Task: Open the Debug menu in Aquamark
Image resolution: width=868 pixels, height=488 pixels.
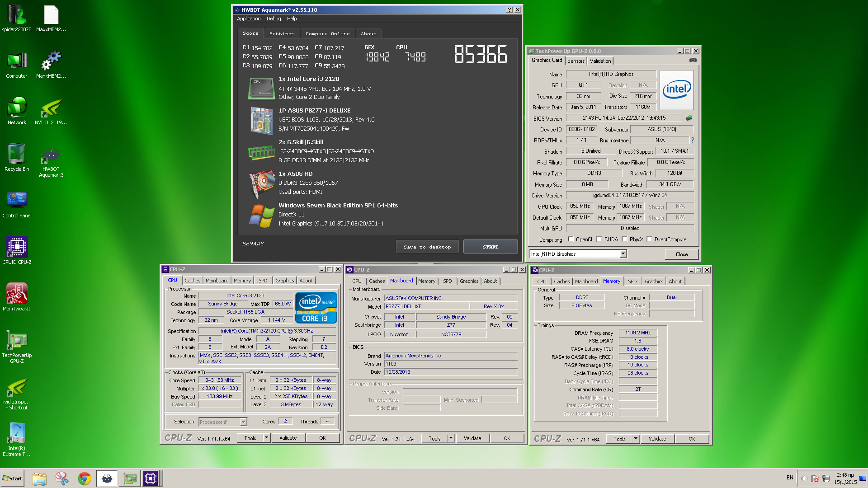Action: click(x=274, y=19)
